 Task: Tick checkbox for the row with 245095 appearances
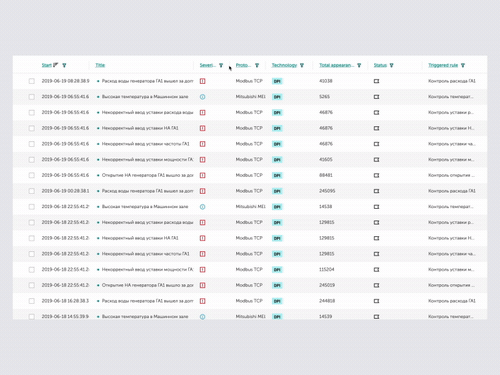click(x=32, y=191)
